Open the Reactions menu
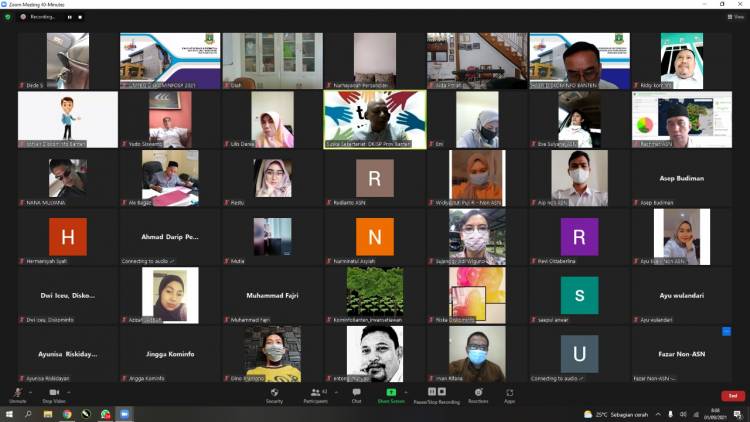This screenshot has height=422, width=750. click(x=479, y=392)
